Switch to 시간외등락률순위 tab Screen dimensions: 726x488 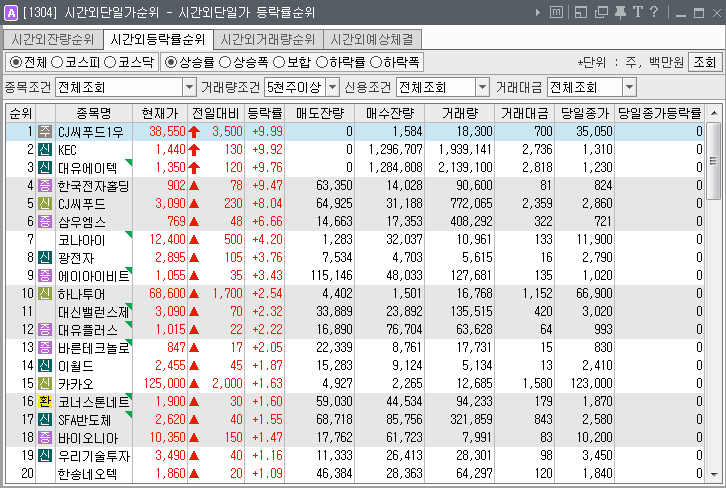tap(158, 39)
